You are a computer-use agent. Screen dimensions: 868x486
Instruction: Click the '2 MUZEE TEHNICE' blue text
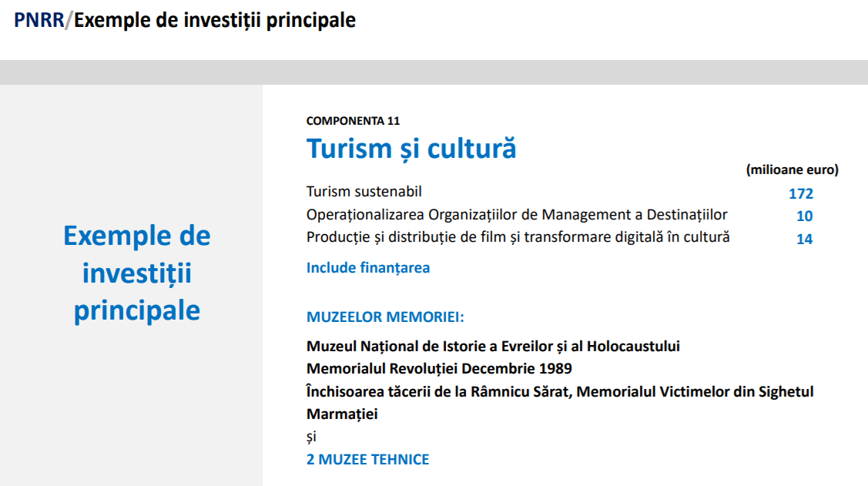(367, 460)
